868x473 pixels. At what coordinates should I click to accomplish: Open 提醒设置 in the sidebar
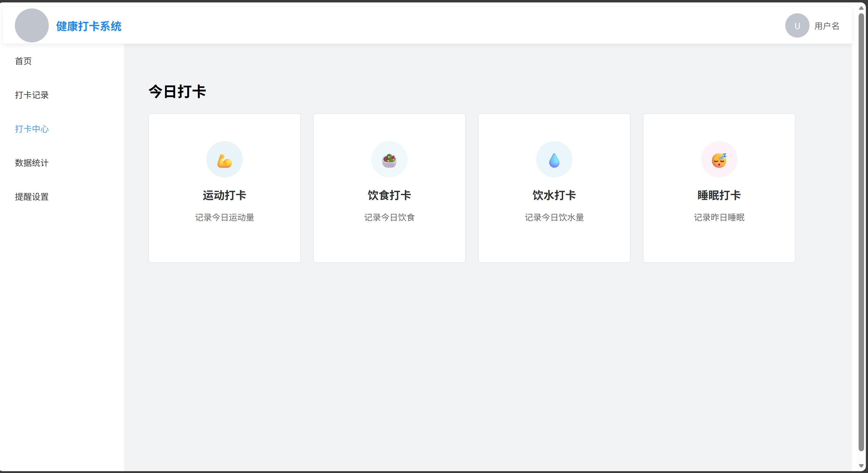click(32, 197)
